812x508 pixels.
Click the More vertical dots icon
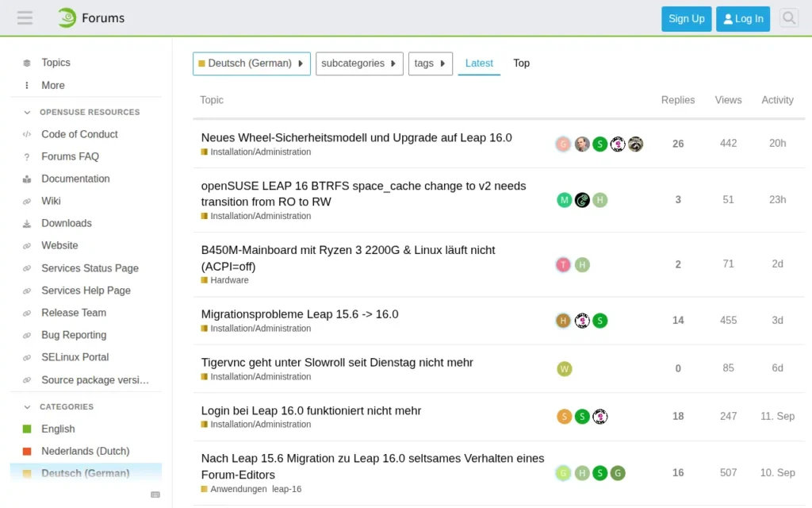click(x=27, y=86)
